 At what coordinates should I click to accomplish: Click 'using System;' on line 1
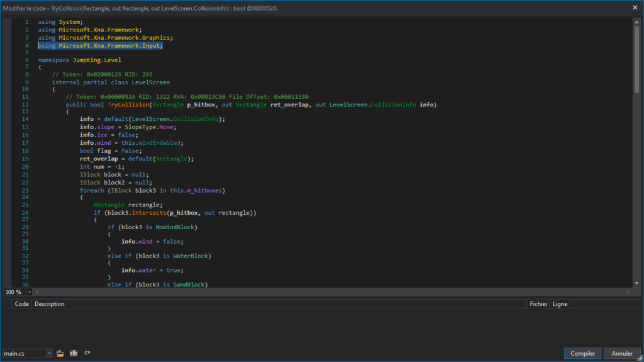tap(60, 22)
